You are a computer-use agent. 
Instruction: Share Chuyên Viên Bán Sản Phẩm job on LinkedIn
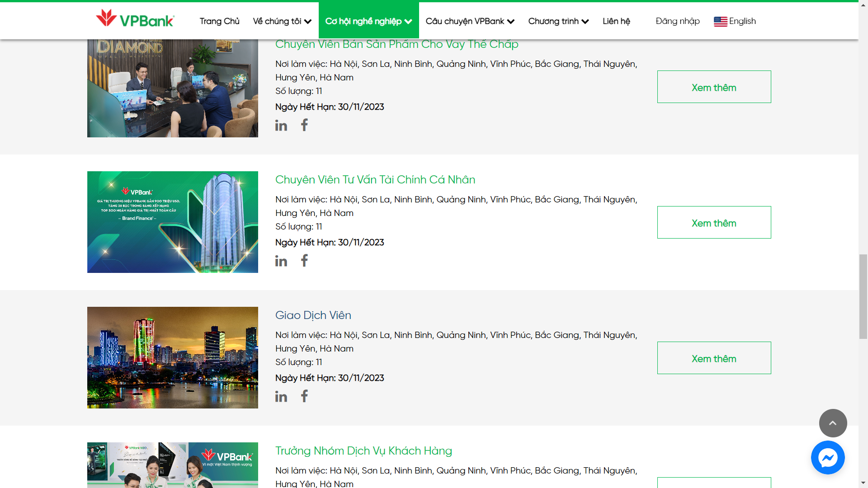[x=281, y=126]
